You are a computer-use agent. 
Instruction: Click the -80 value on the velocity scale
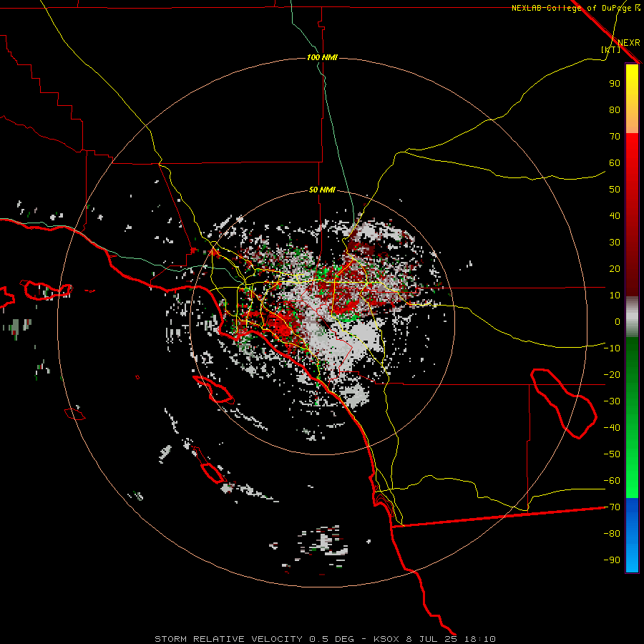(612, 534)
